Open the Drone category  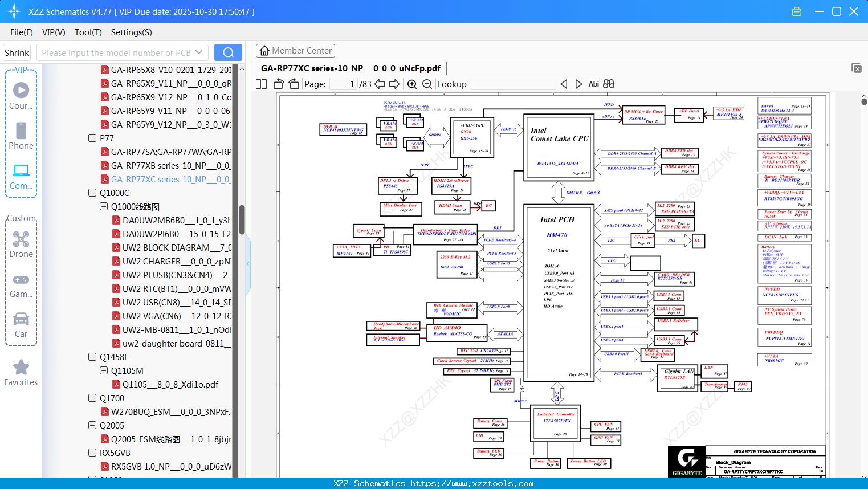(21, 244)
